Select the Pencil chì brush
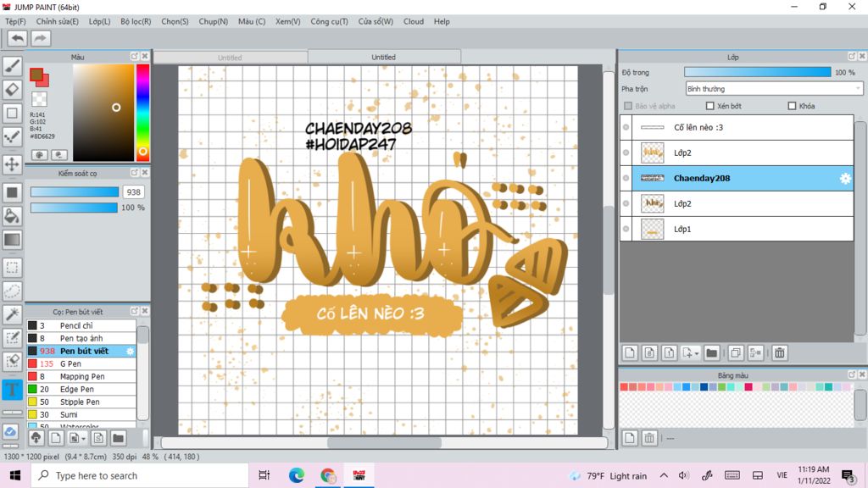Viewport: 868px width, 488px height. click(81, 325)
